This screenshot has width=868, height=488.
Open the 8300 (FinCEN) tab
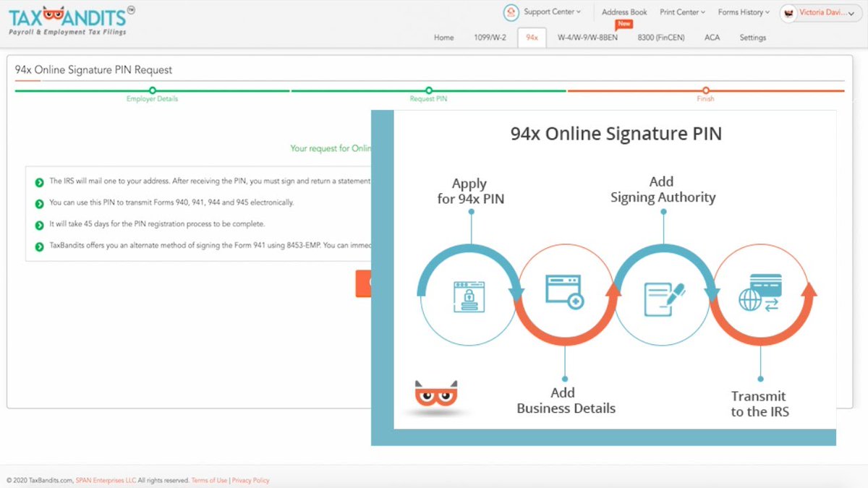pos(661,38)
